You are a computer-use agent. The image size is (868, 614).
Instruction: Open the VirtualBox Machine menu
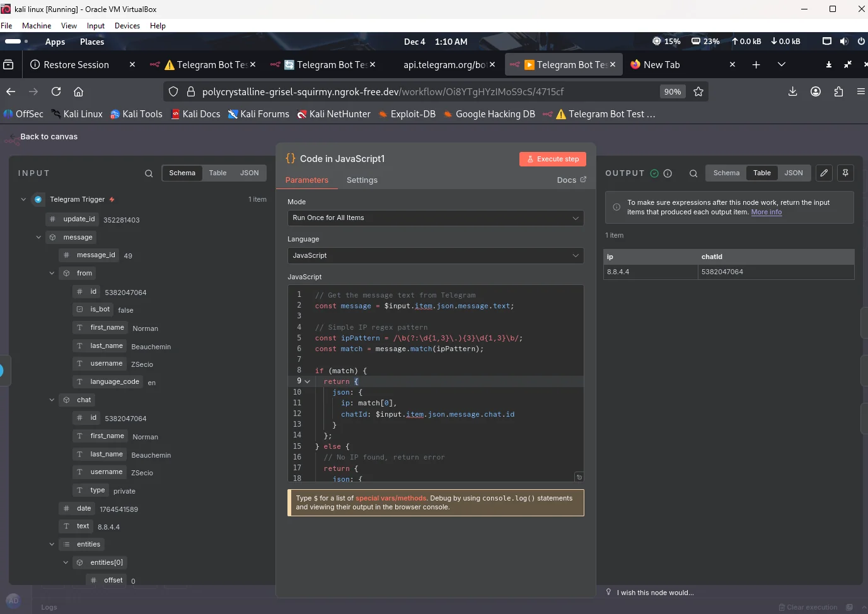[37, 26]
